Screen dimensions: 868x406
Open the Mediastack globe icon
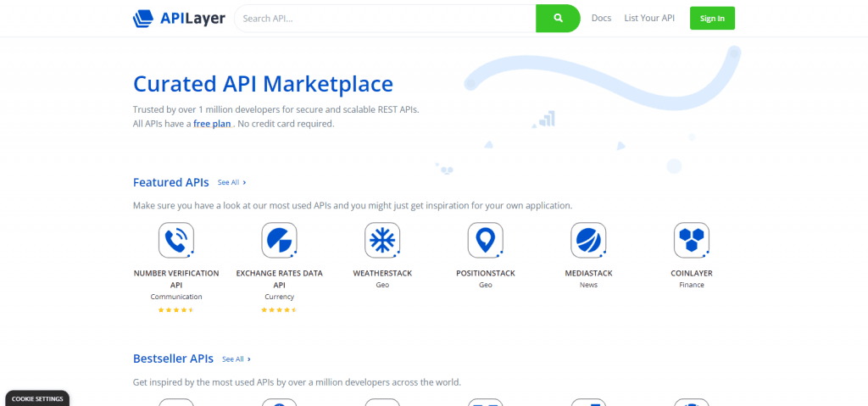pyautogui.click(x=588, y=241)
